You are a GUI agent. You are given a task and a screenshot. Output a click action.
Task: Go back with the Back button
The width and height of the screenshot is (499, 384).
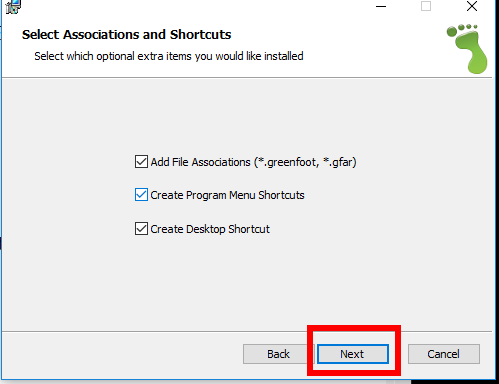(x=278, y=354)
